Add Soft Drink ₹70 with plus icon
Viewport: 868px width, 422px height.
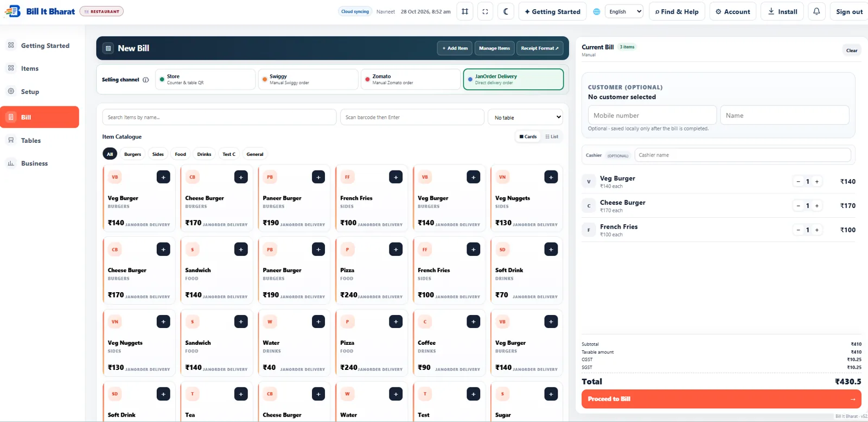(x=551, y=249)
